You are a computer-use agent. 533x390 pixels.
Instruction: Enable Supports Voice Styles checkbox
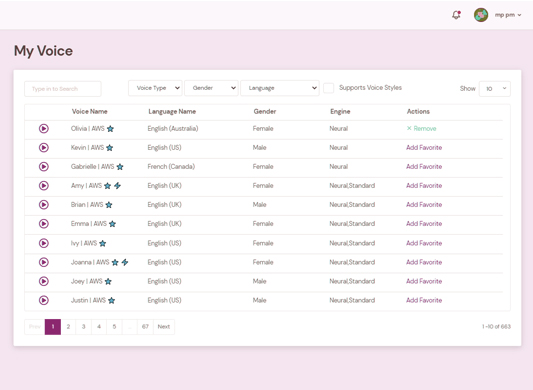click(328, 88)
